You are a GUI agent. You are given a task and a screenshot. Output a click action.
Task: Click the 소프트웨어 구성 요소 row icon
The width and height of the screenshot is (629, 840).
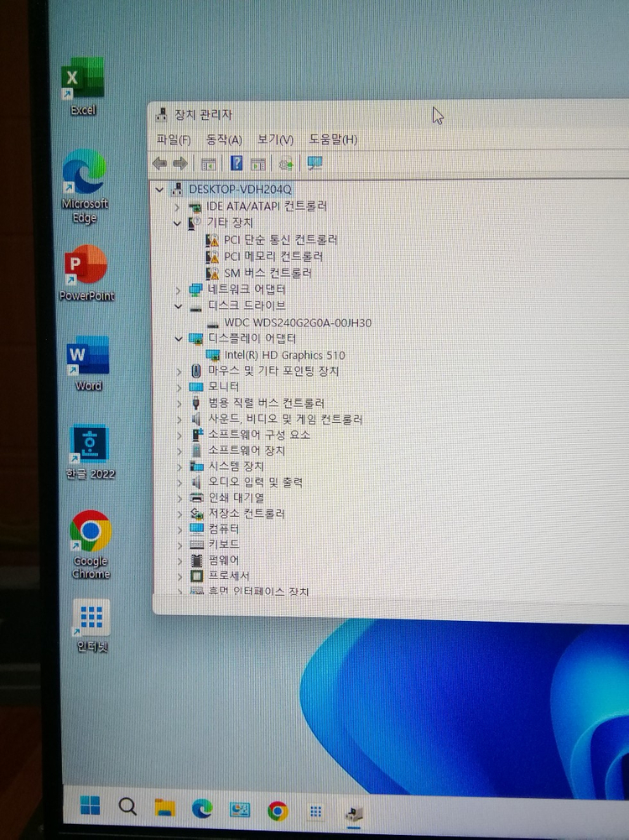[197, 435]
